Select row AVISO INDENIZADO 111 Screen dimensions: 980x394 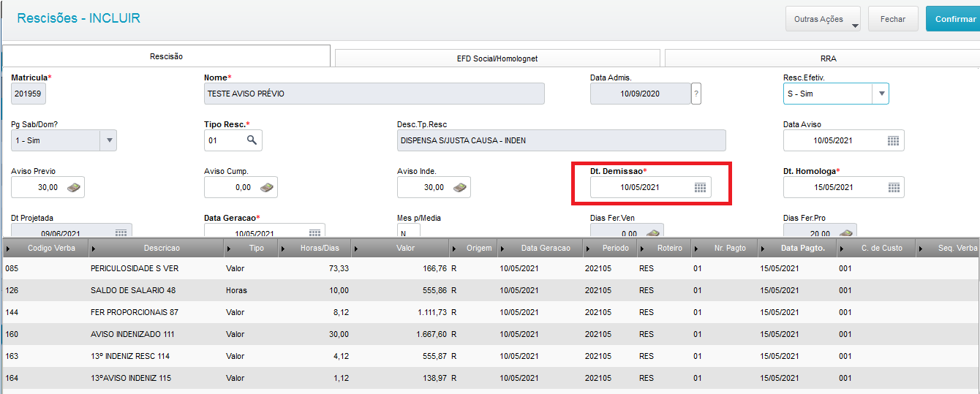[x=490, y=334]
